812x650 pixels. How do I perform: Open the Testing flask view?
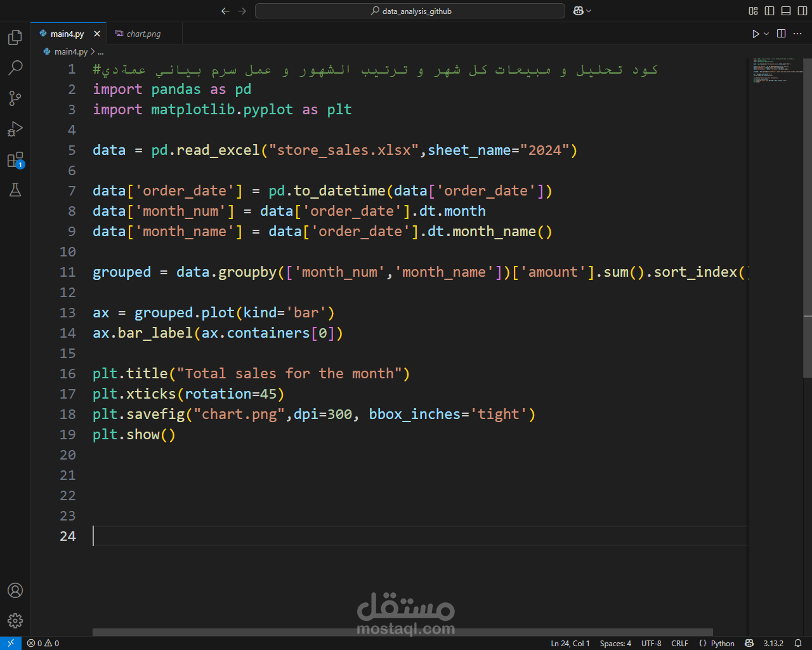pos(15,190)
